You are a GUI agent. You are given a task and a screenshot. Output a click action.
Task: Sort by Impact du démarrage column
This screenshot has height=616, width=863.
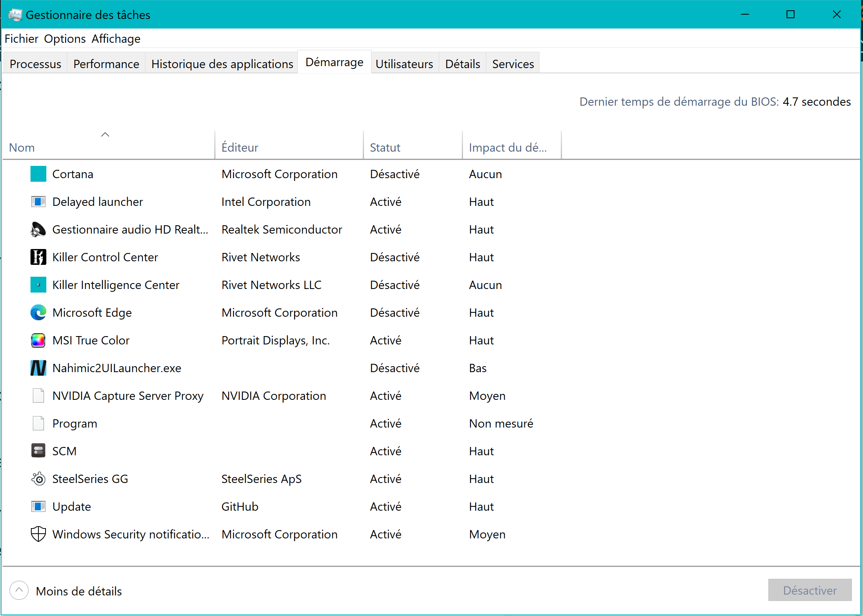coord(507,148)
